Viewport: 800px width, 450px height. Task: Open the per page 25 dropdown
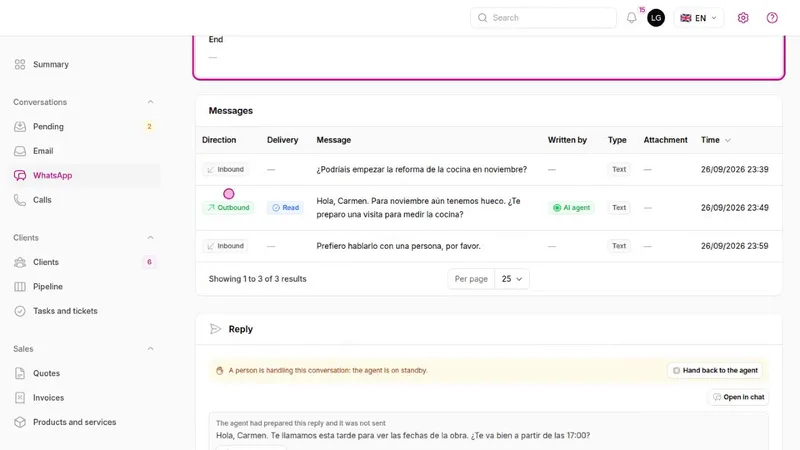(512, 279)
